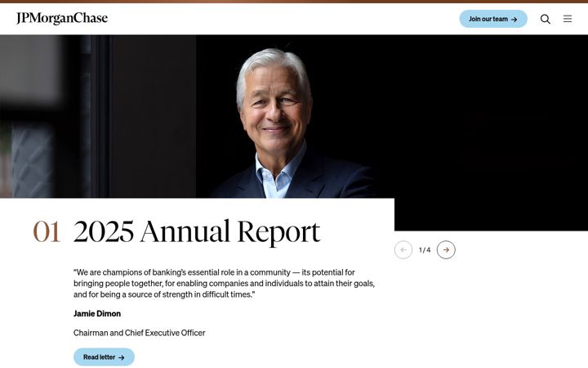Click the JPMorganChase logo
Viewport: 588px width, 368px height.
62,18
